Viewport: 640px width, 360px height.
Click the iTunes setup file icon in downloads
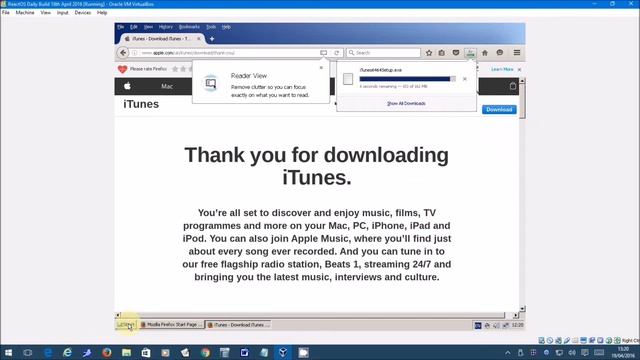pos(348,79)
